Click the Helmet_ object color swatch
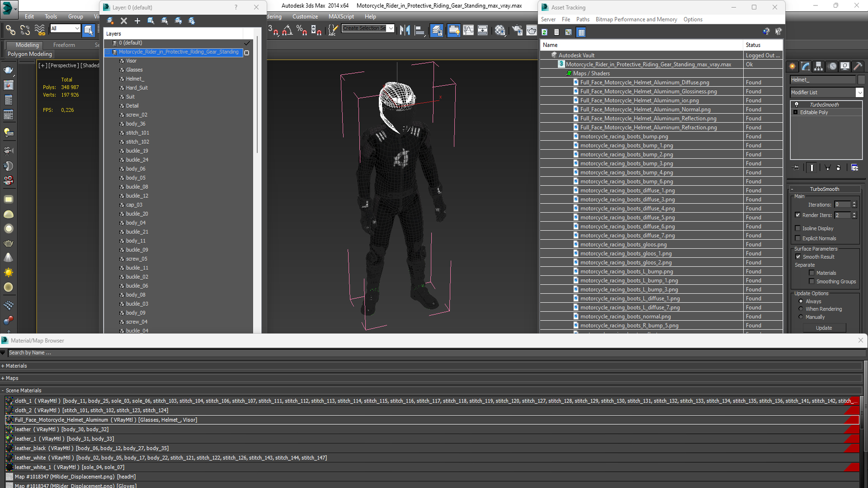 861,80
